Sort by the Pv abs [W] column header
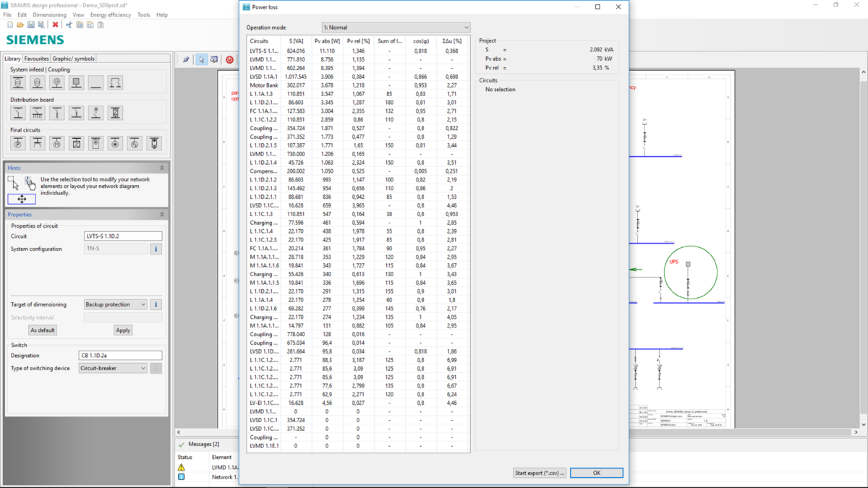The image size is (868, 488). [327, 41]
